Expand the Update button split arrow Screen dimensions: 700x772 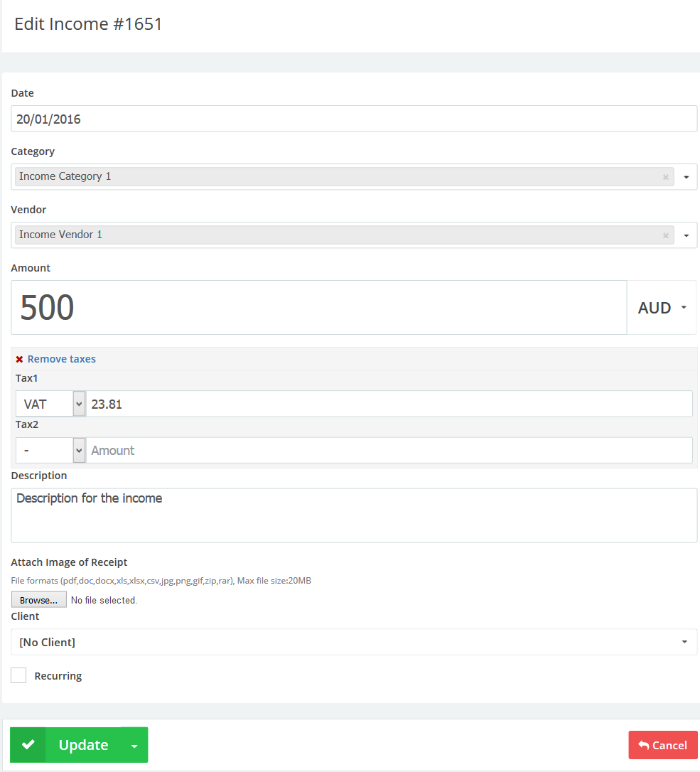tap(134, 745)
